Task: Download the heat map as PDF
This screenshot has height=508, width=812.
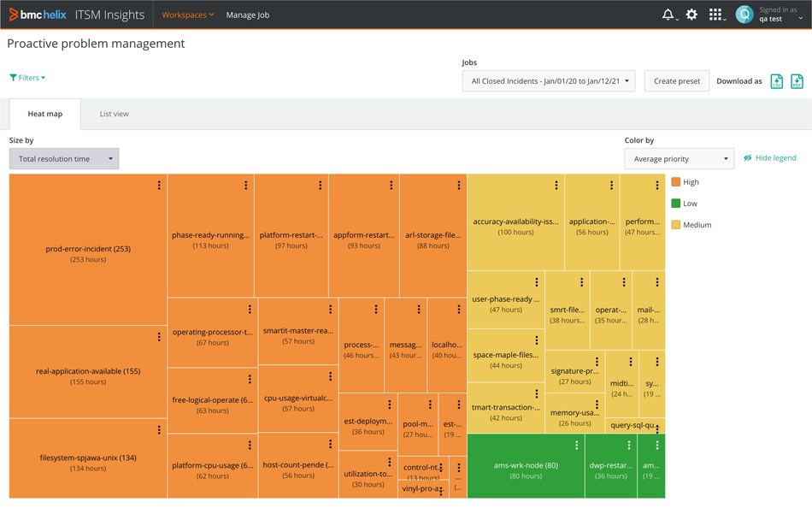Action: 797,80
